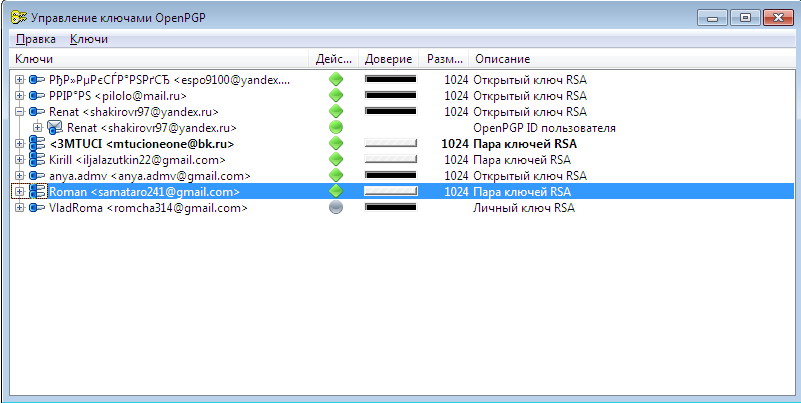
Task: Click bold 1024 size in <3MTUCI row
Action: pos(455,144)
